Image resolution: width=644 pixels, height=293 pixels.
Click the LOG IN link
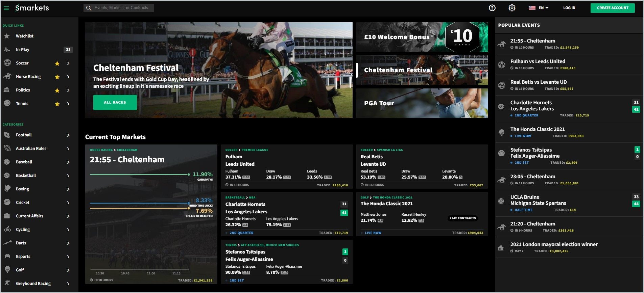(569, 8)
